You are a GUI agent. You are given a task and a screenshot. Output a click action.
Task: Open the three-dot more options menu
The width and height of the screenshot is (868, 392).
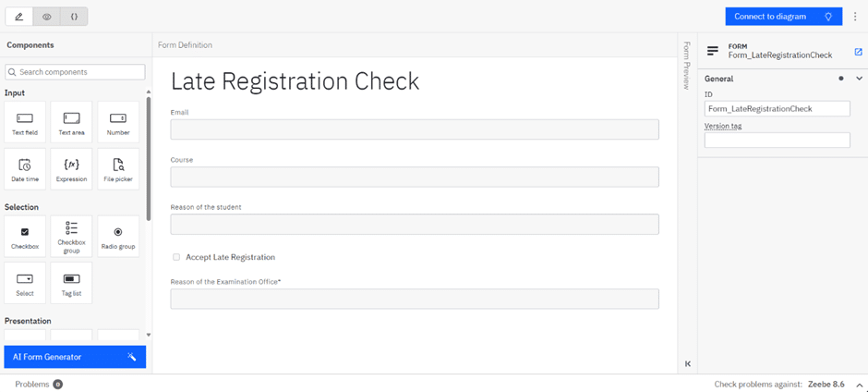[856, 17]
